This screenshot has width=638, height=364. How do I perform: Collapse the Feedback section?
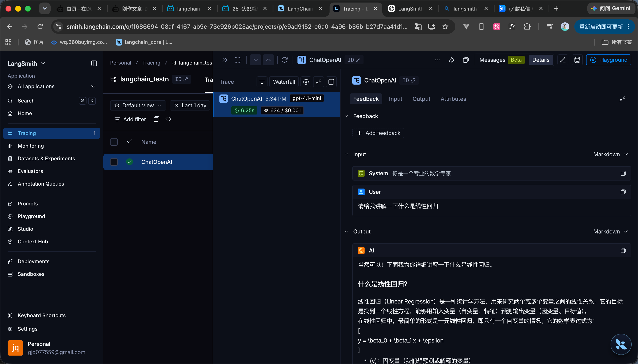pyautogui.click(x=346, y=116)
